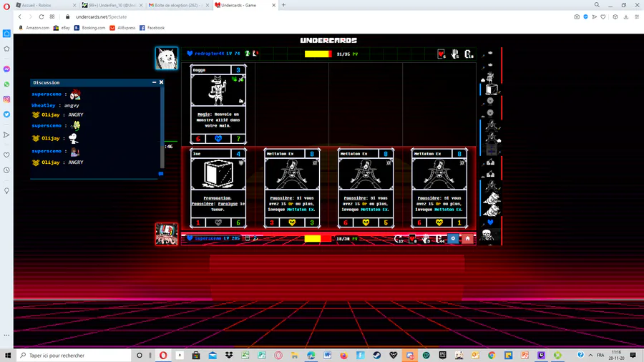
Task: Open the Amazon.com bookmark
Action: click(x=34, y=28)
